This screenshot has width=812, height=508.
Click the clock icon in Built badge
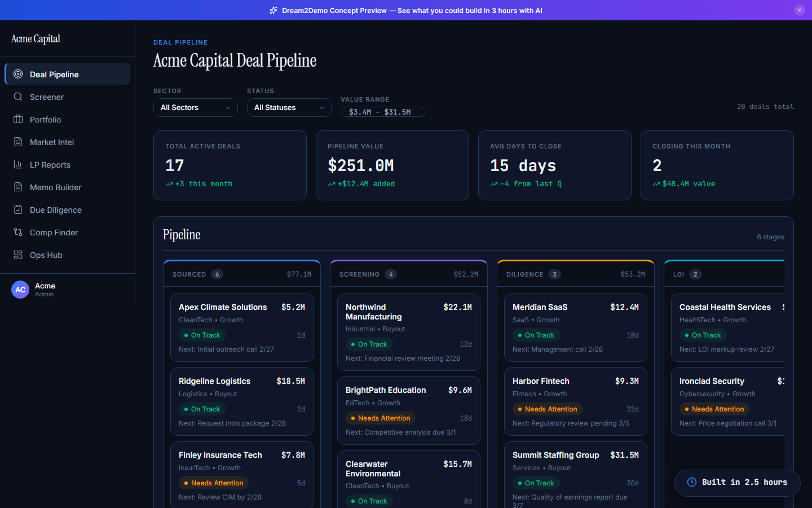(691, 483)
